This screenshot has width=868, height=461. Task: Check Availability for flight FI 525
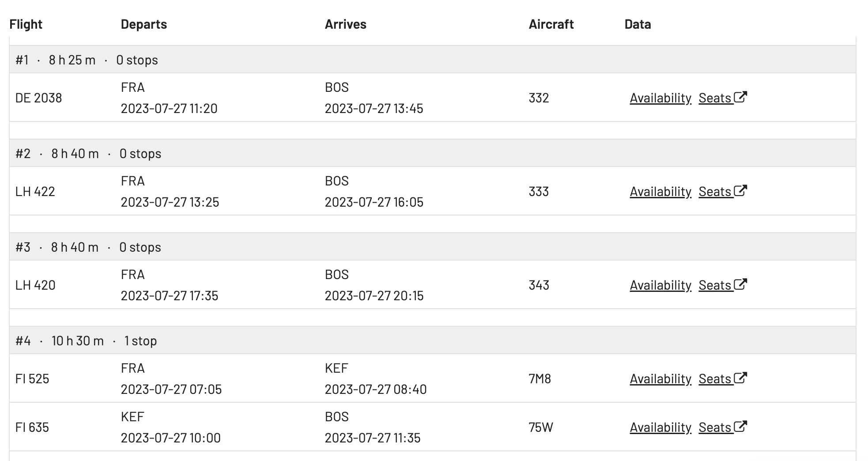pos(660,379)
